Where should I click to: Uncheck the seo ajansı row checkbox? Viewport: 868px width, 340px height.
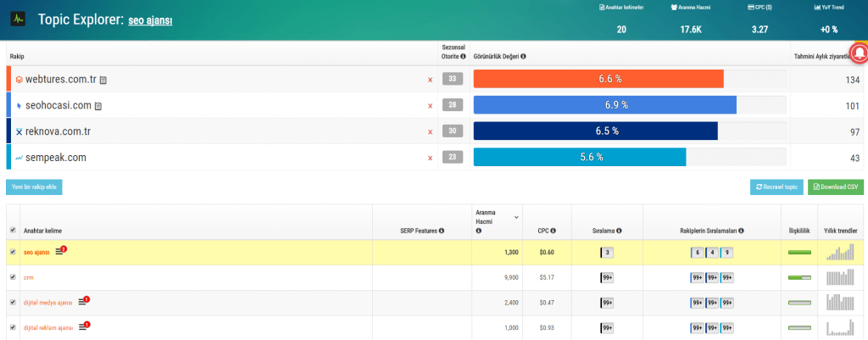pyautogui.click(x=13, y=252)
